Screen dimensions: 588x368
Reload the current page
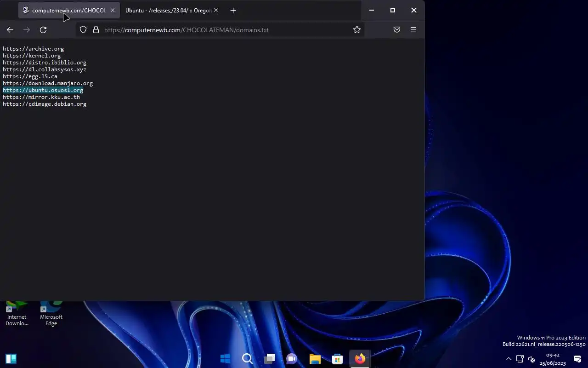[x=43, y=29]
